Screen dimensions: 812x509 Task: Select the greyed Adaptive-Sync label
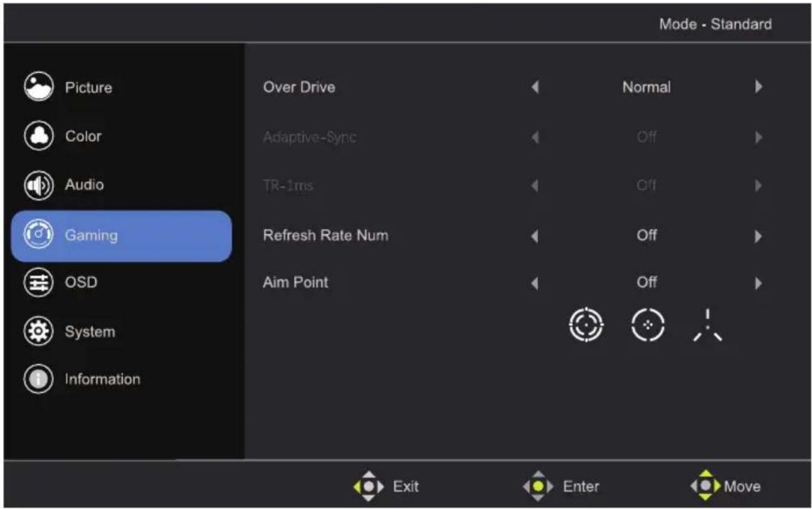[x=310, y=137]
